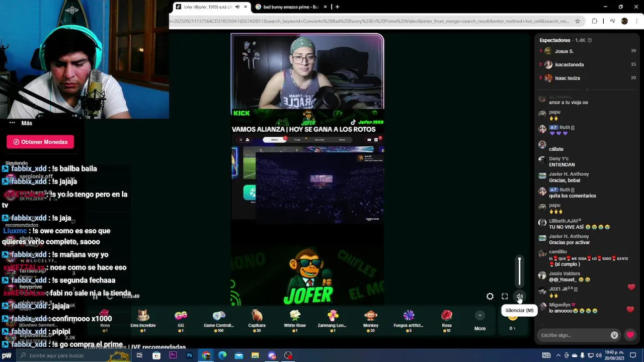Adjust the vertical volume slider

[520, 271]
